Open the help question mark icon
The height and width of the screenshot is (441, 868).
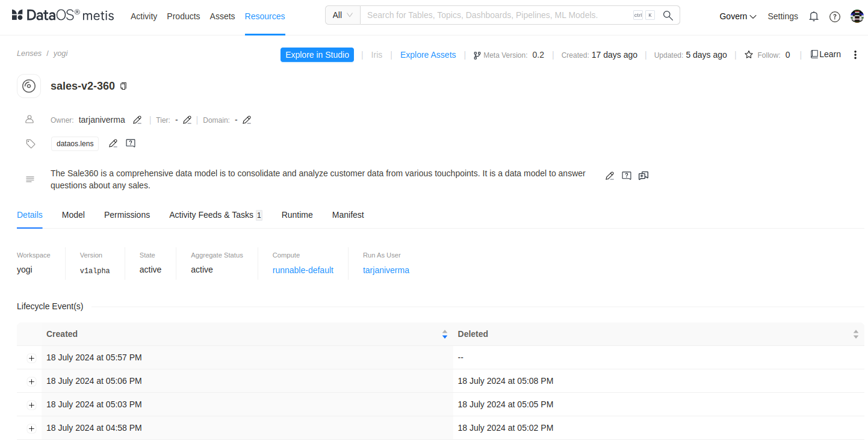835,16
